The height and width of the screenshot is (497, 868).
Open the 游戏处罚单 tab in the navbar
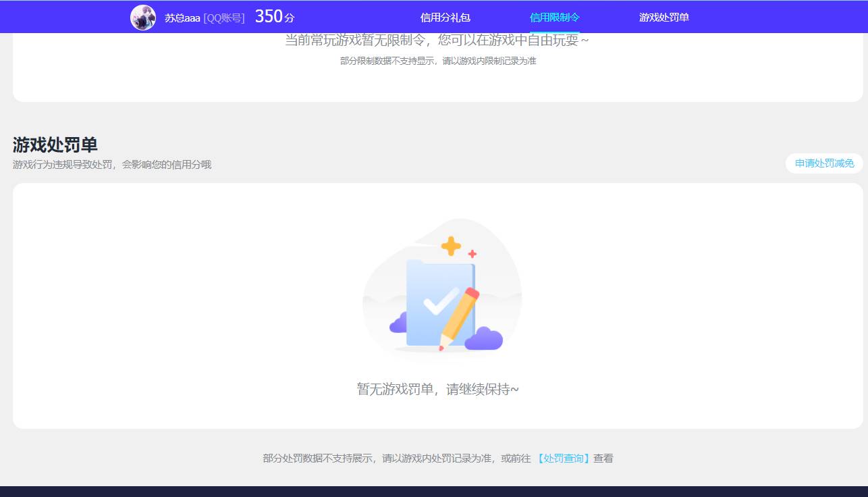(x=663, y=17)
